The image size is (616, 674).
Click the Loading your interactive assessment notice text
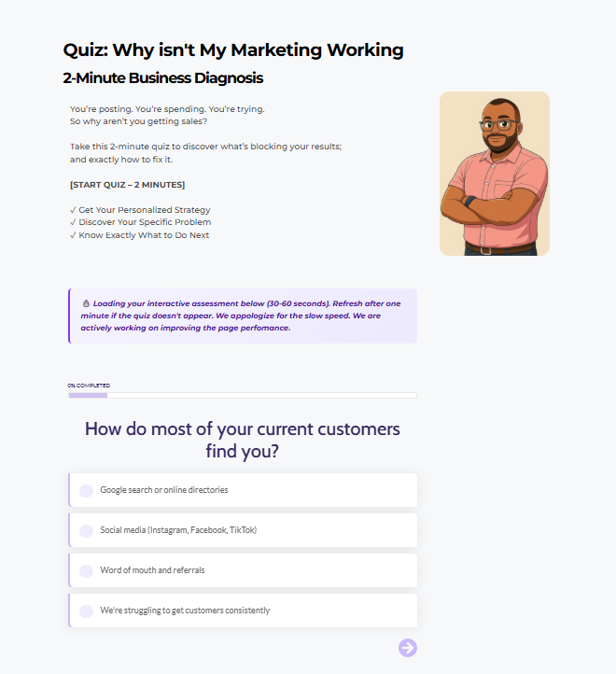tap(243, 316)
